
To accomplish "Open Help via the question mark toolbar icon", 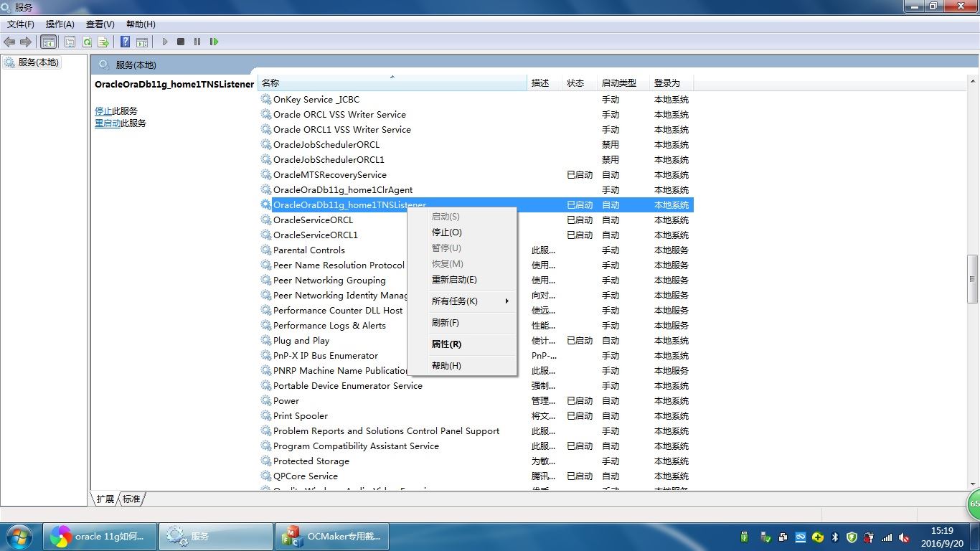I will click(x=125, y=42).
